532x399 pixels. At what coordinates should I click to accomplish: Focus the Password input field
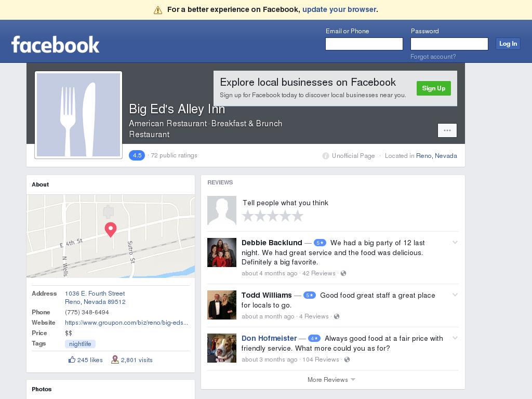click(449, 44)
